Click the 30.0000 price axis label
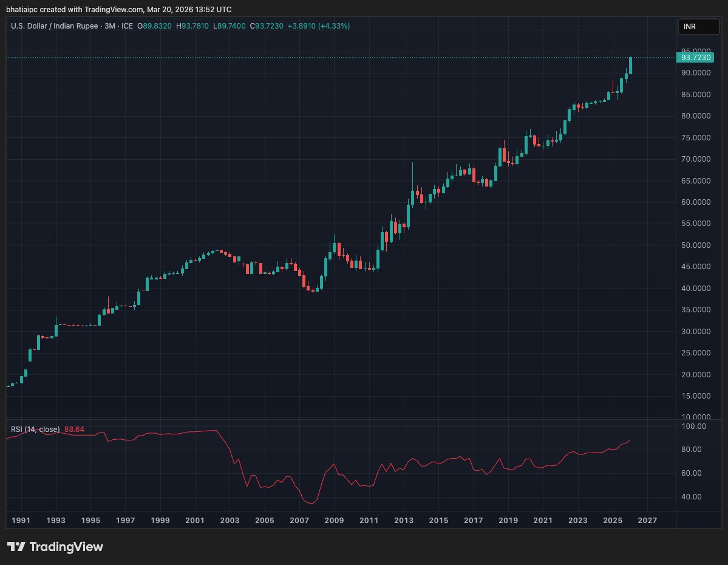 coord(696,332)
